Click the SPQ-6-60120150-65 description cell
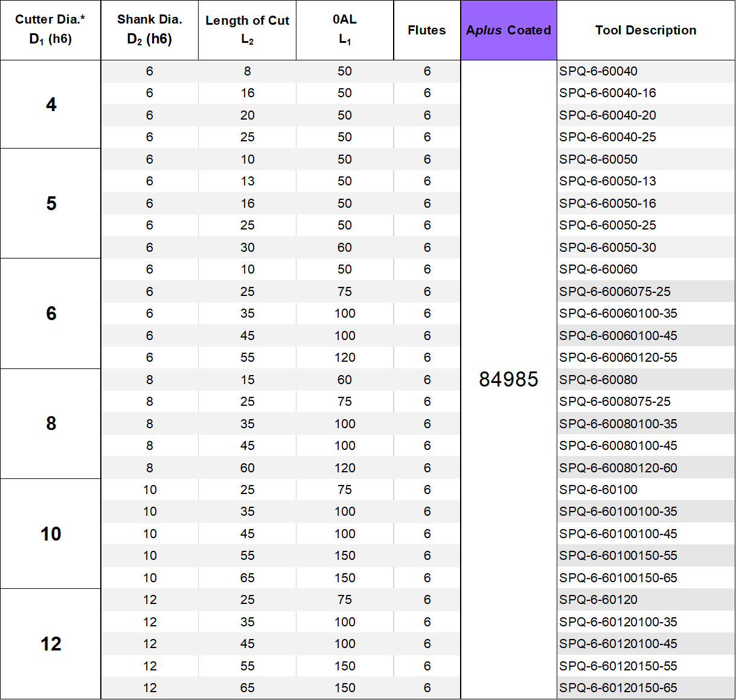 (618, 688)
